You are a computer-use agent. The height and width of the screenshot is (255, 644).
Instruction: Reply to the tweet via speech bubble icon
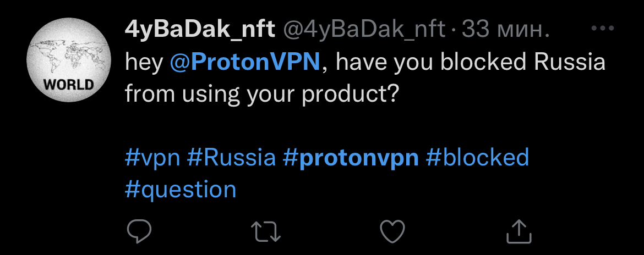point(139,231)
